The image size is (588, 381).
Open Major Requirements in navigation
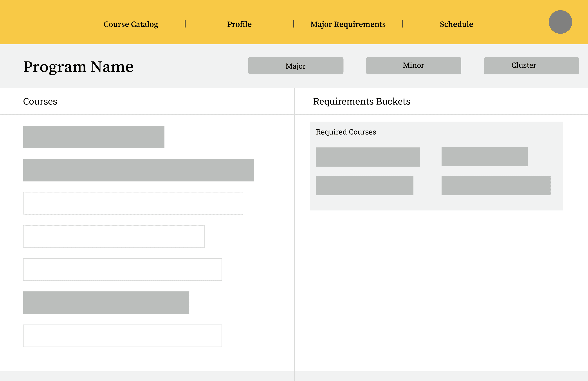pyautogui.click(x=348, y=24)
